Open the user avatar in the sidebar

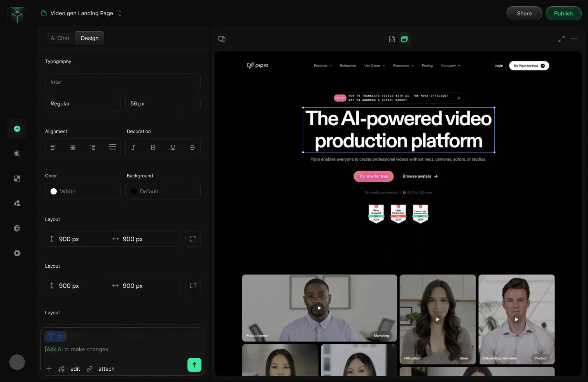coord(17,362)
